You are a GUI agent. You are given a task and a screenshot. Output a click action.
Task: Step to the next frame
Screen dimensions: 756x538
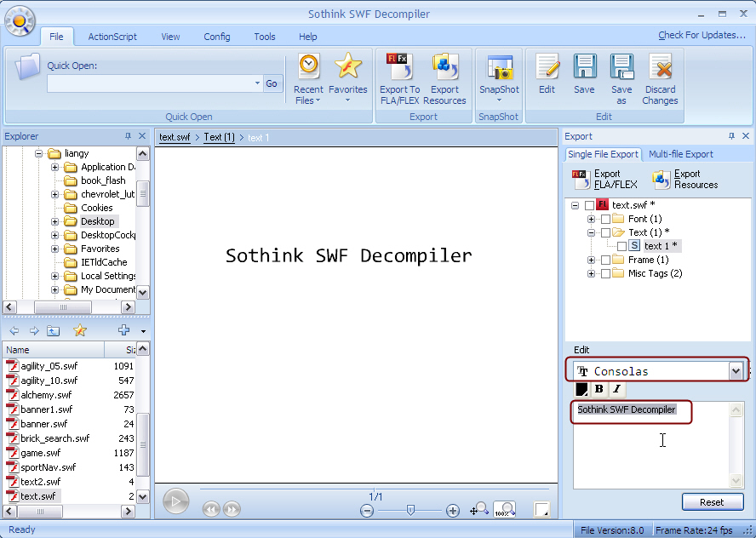[x=232, y=509]
